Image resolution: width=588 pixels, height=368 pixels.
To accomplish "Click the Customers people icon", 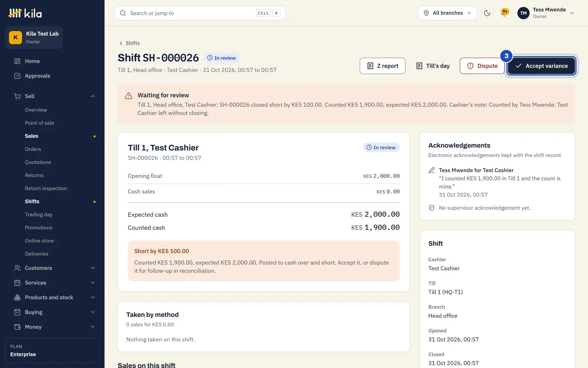I will point(17,268).
